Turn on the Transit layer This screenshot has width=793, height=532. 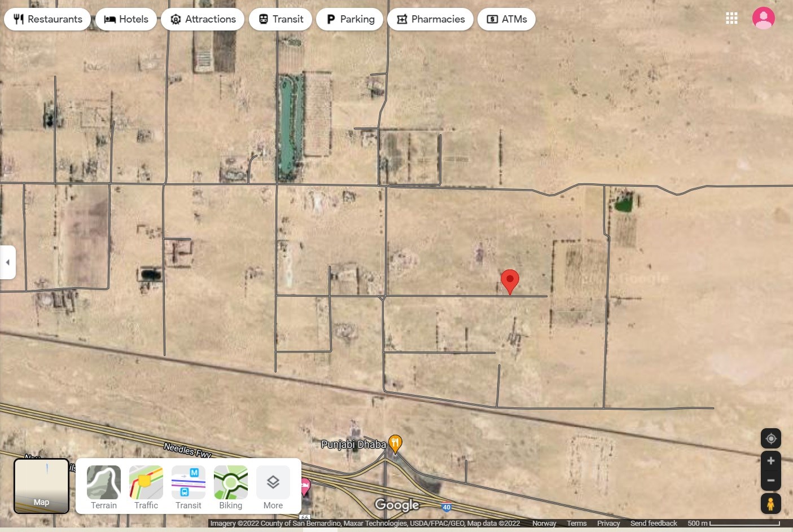189,487
